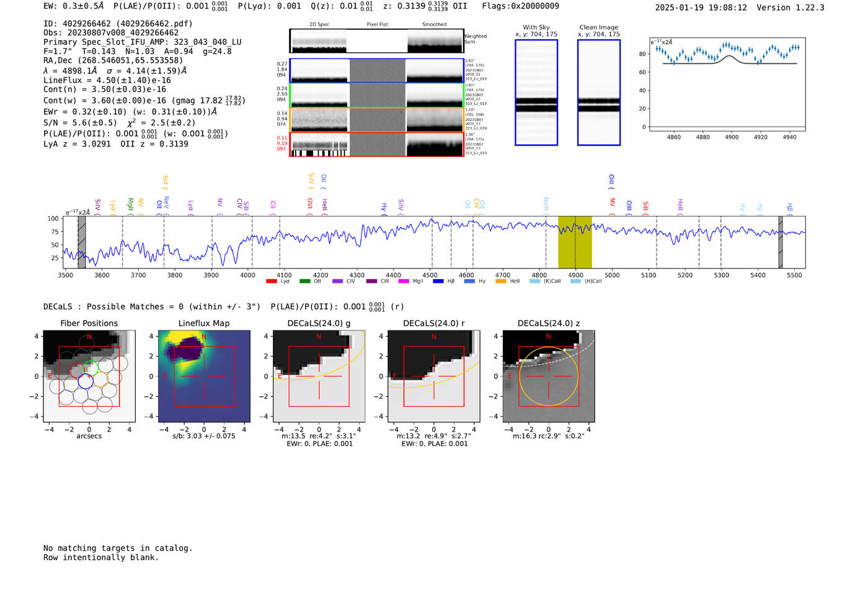Screen dimensions: 868x591
Task: Click the red Lyα legend swatch
Action: tap(271, 282)
